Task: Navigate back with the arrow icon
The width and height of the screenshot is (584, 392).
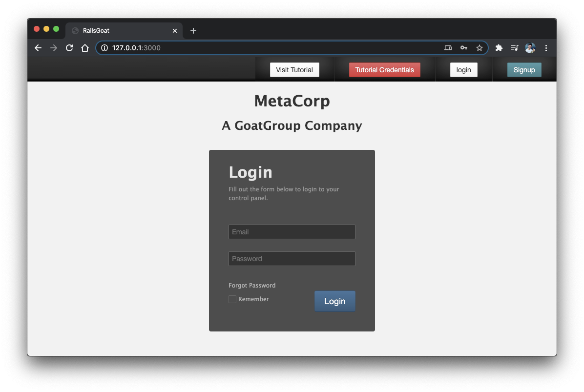Action: coord(38,48)
